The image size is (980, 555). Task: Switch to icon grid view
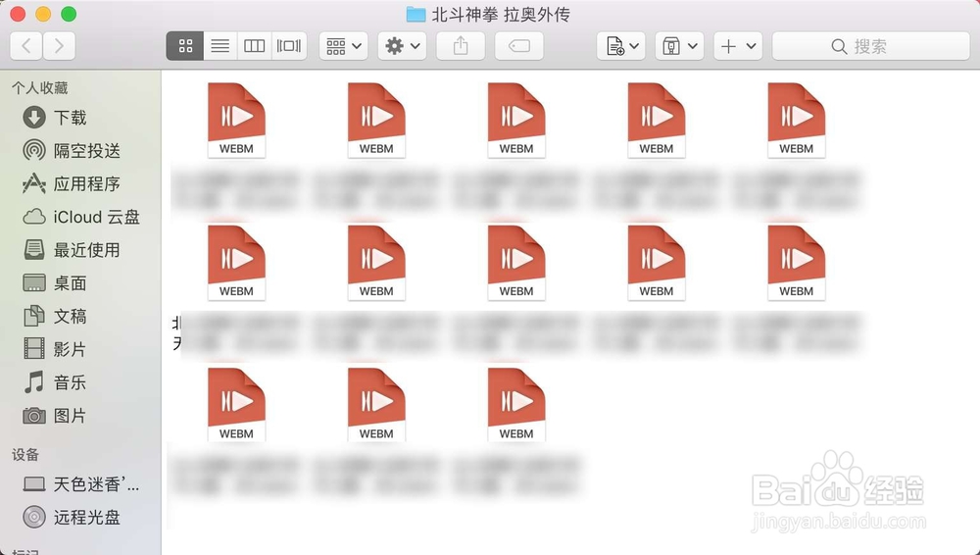pos(185,46)
